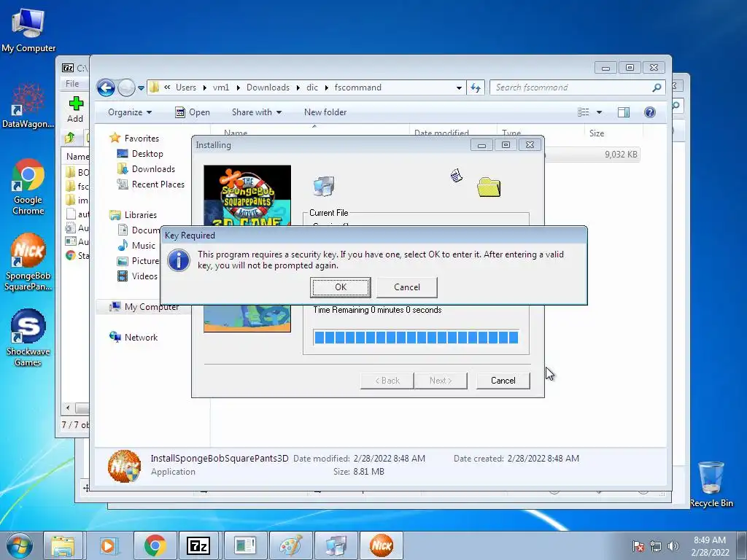Select Users in breadcrumb path

[x=186, y=87]
